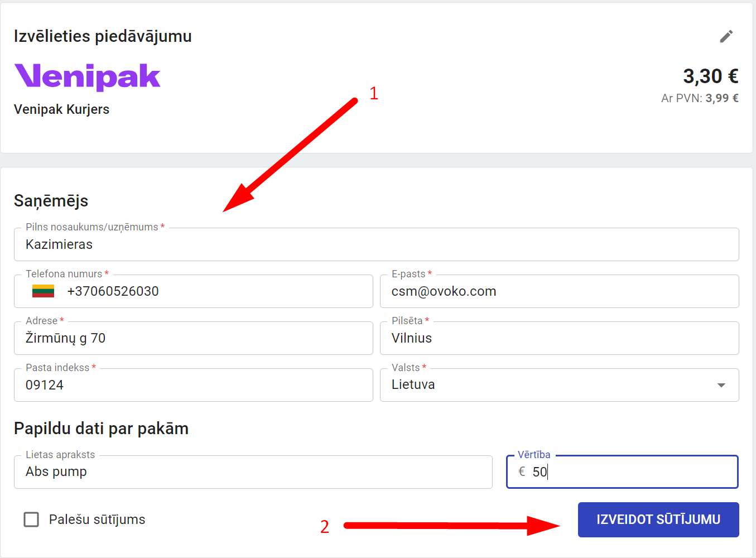Open the Lithuanian flag country code selector
The image size is (756, 558).
pos(43,291)
